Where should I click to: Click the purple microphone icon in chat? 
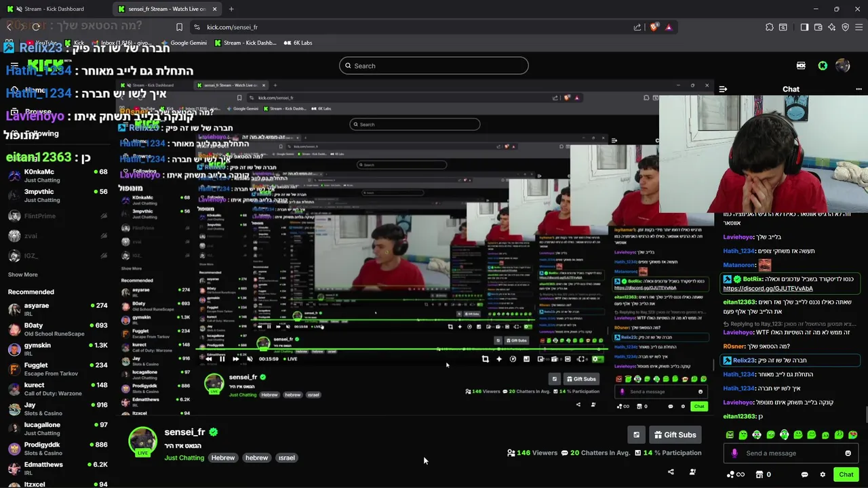[734, 453]
